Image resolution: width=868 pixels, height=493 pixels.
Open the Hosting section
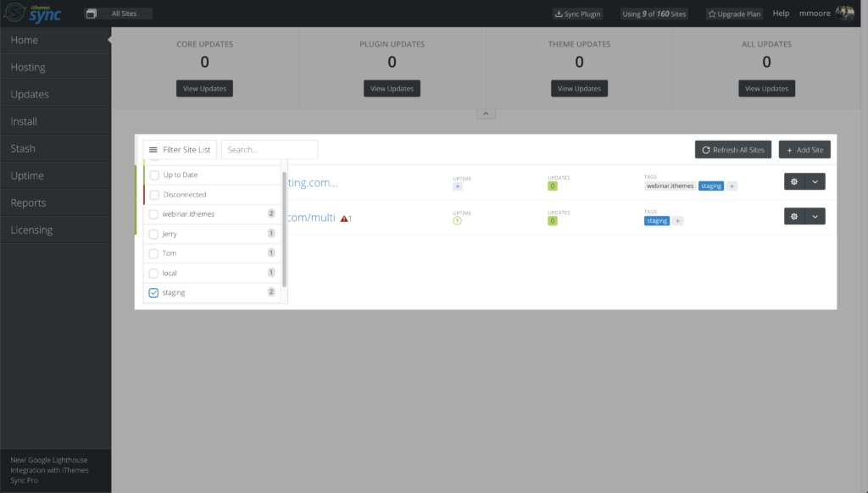pyautogui.click(x=55, y=68)
